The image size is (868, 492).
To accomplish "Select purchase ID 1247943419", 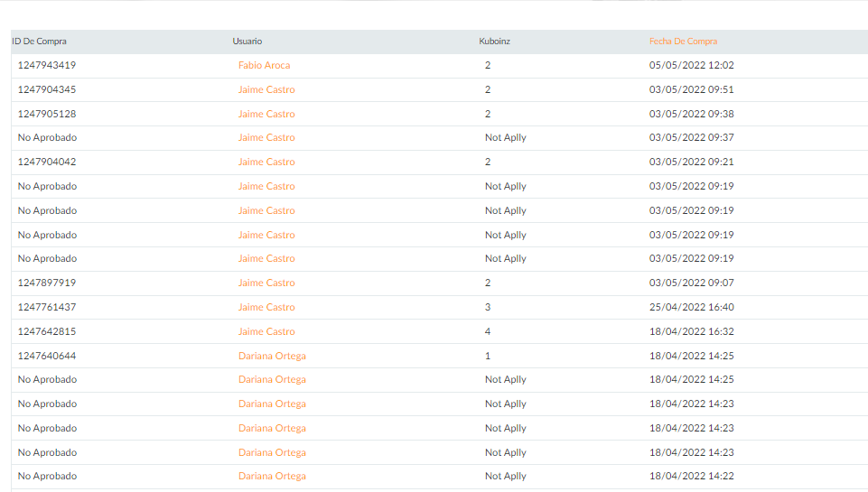I will tap(46, 65).
